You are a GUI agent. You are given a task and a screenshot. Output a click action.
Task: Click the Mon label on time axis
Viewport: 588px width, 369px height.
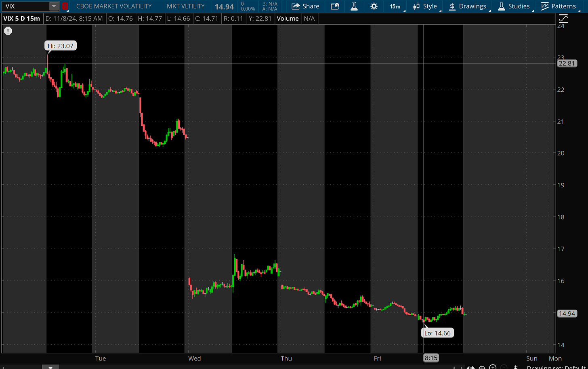click(x=555, y=358)
